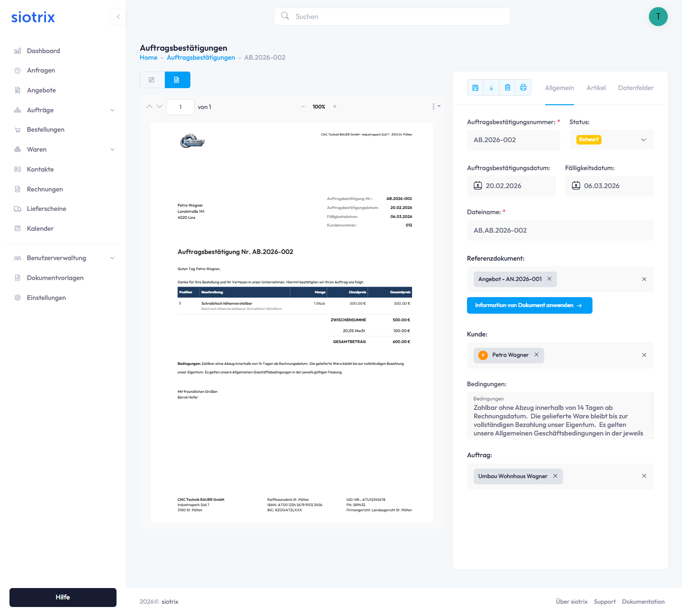The width and height of the screenshot is (682, 616).
Task: Click the download icon in the toolbar
Action: 491,88
